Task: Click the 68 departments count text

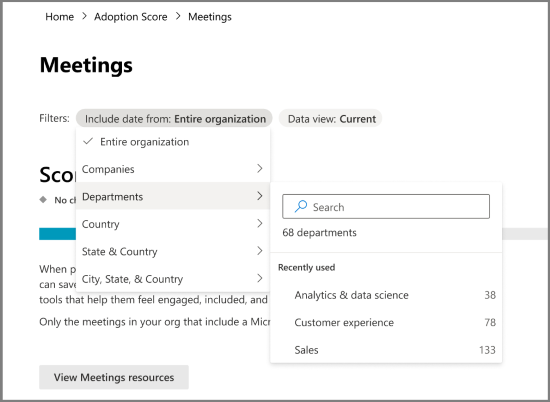Action: click(x=319, y=233)
